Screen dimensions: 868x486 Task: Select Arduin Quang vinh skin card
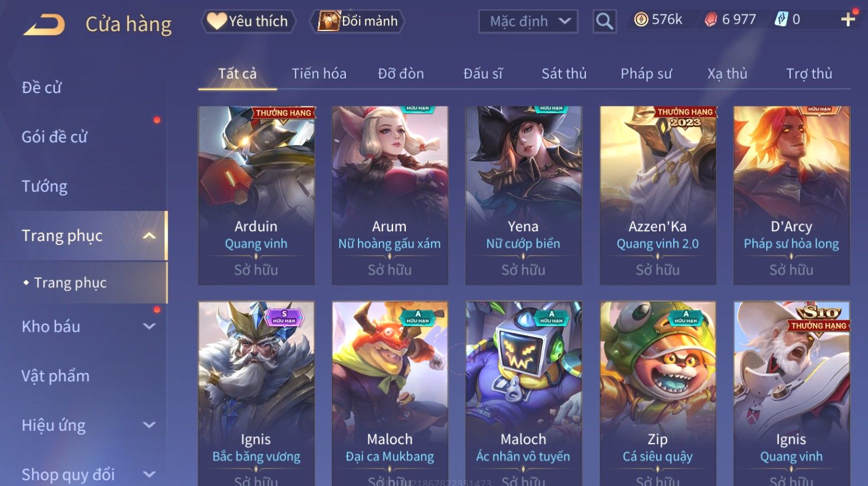click(256, 195)
